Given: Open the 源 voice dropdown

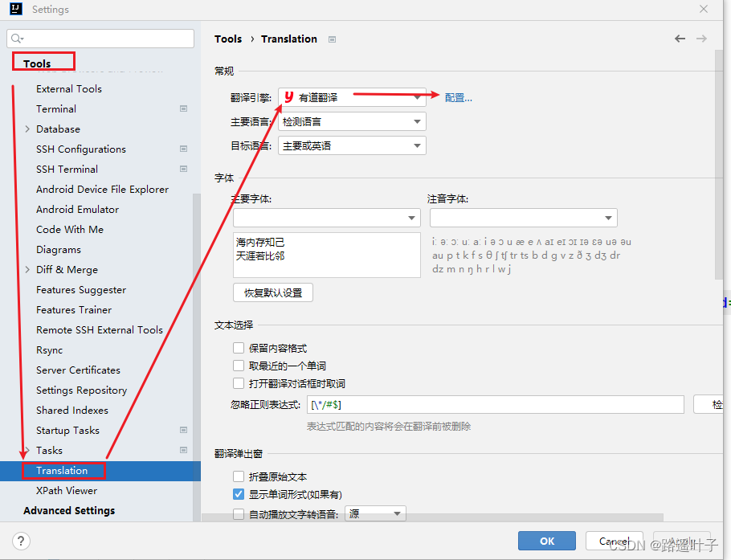Looking at the screenshot, I should pos(374,513).
